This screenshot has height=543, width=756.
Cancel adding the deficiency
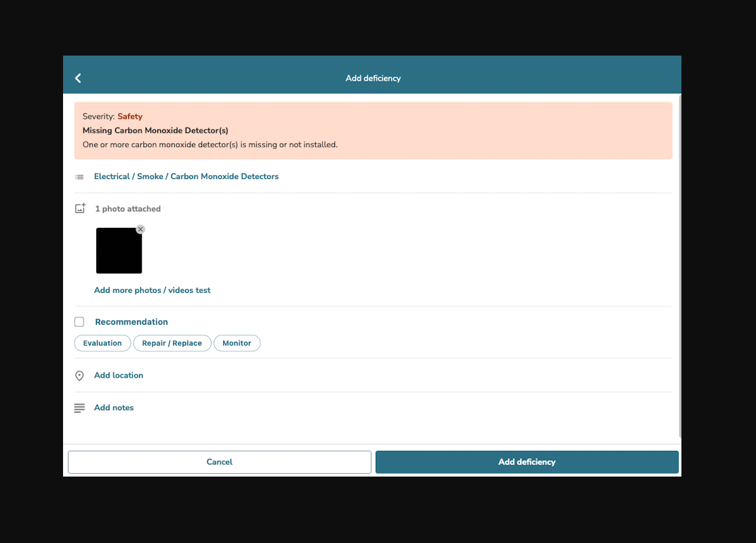click(x=220, y=462)
